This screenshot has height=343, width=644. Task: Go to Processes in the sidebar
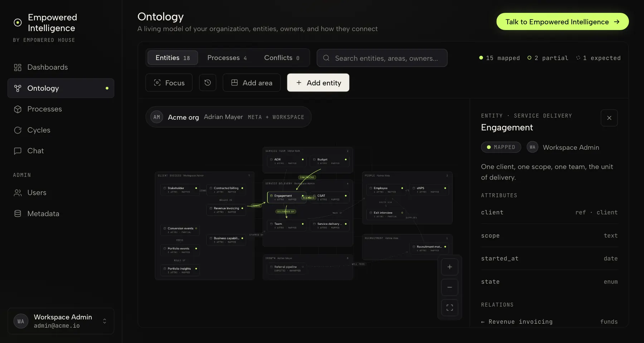tap(61, 109)
